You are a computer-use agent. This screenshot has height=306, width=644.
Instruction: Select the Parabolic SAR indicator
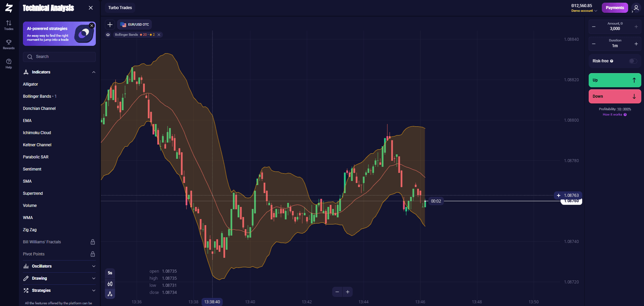(36, 157)
